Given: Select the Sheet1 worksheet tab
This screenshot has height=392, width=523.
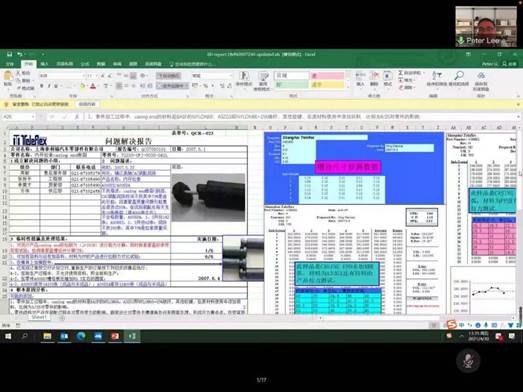Looking at the screenshot, I should [x=39, y=317].
